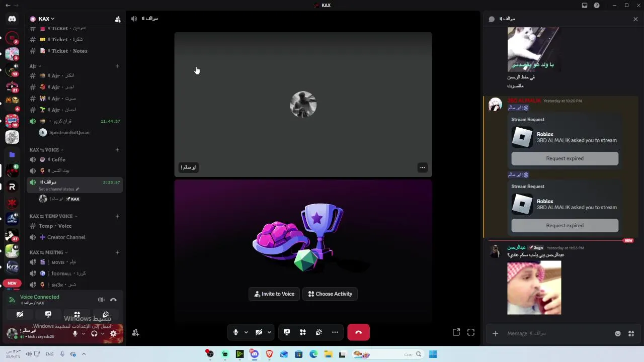This screenshot has height=362, width=644.
Task: Open activities icon in bottom call controls
Action: click(x=303, y=332)
